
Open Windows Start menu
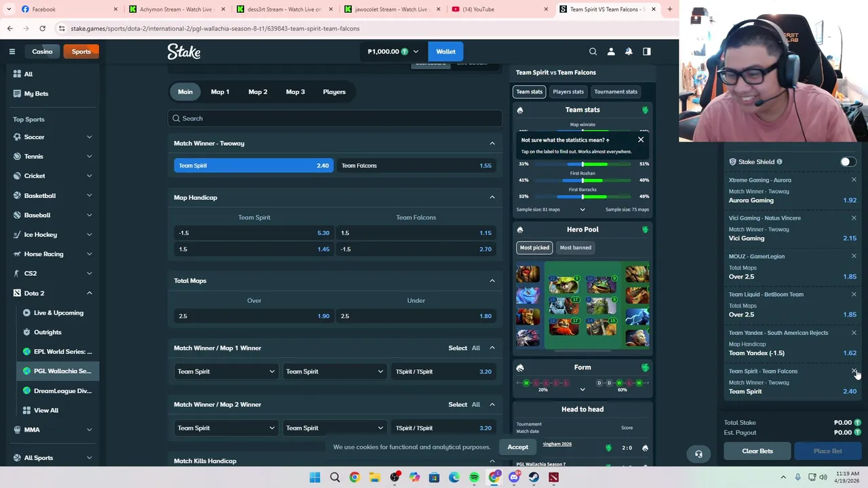(x=315, y=478)
